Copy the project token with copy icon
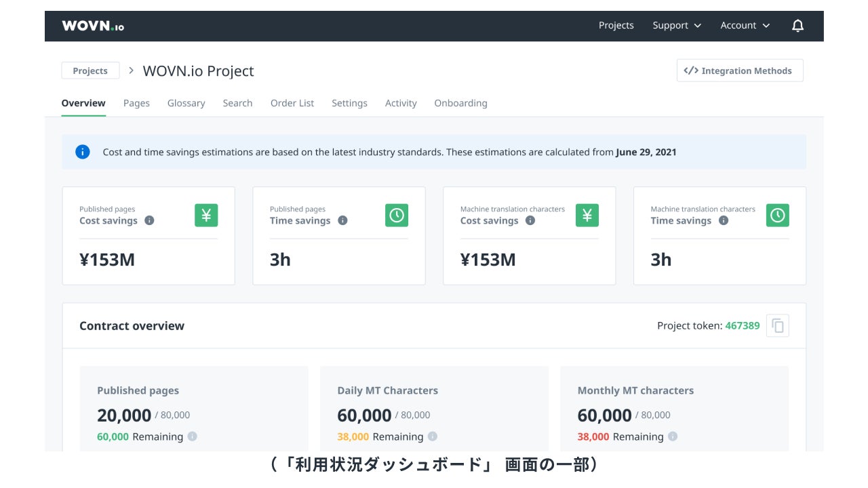This screenshot has height=488, width=868. 778,326
